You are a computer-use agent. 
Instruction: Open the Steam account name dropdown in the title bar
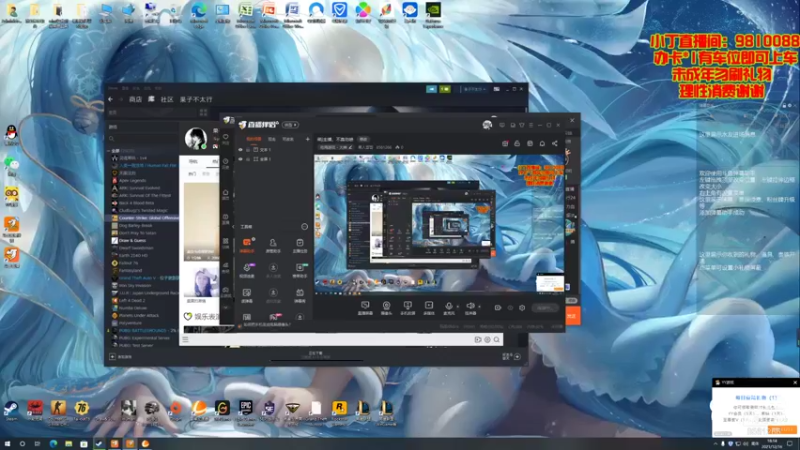click(474, 89)
